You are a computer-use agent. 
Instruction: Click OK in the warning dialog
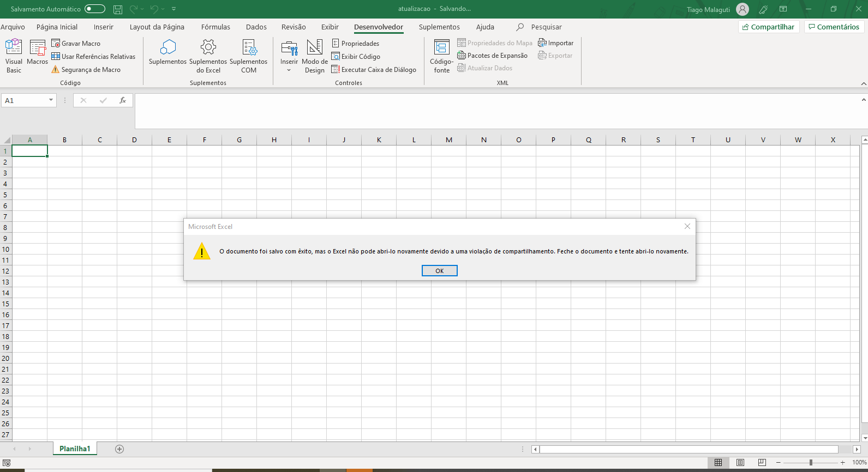click(439, 270)
